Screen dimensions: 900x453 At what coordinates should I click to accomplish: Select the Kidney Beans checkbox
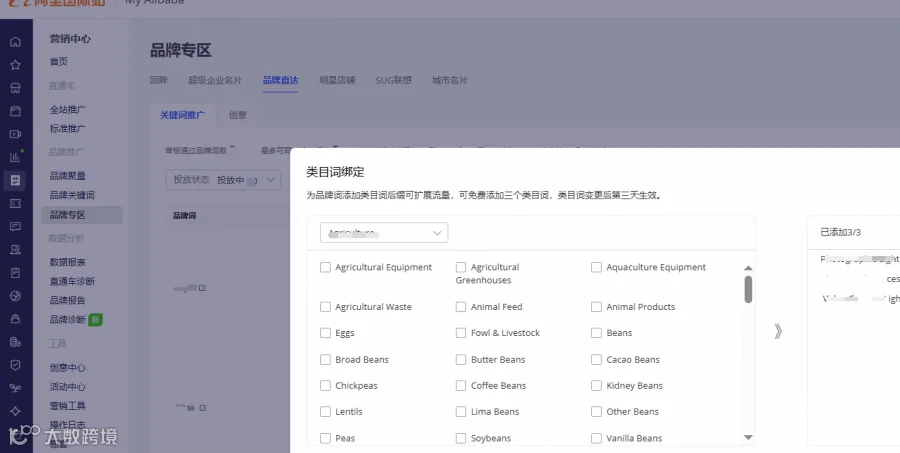coord(596,385)
